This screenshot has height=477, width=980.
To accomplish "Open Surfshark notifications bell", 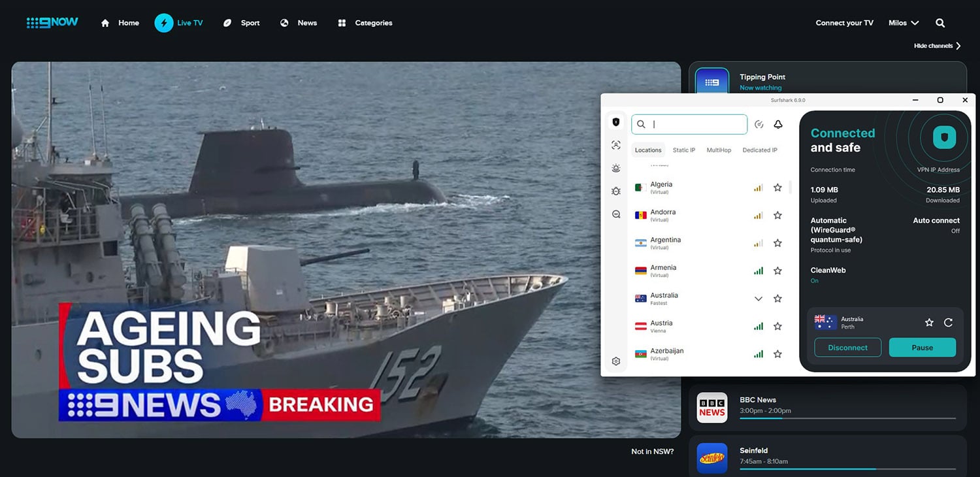I will coord(778,124).
